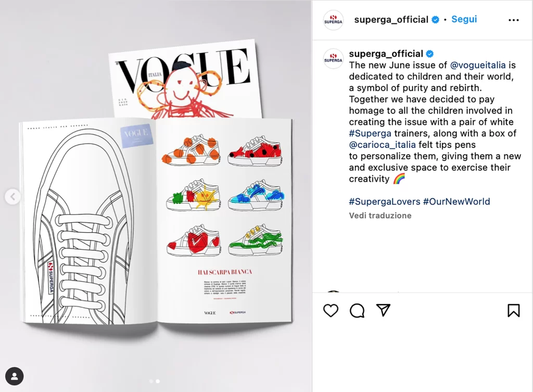This screenshot has width=533, height=392.
Task: Follow the account with Segui
Action: (464, 19)
